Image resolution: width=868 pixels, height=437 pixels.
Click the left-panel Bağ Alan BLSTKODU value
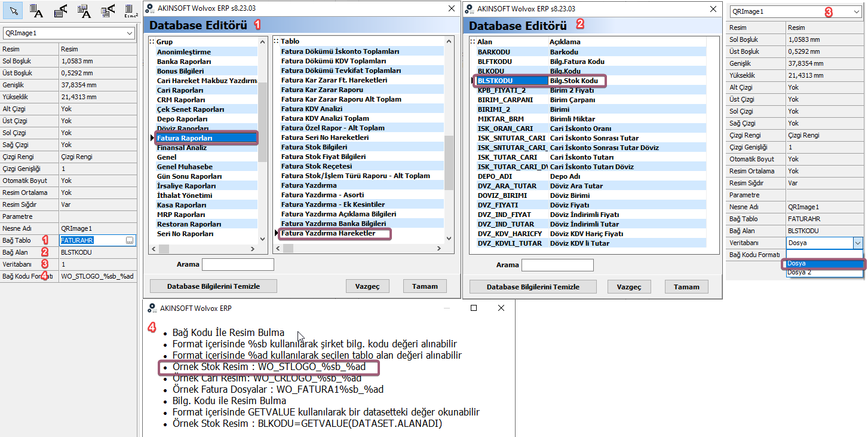(97, 252)
